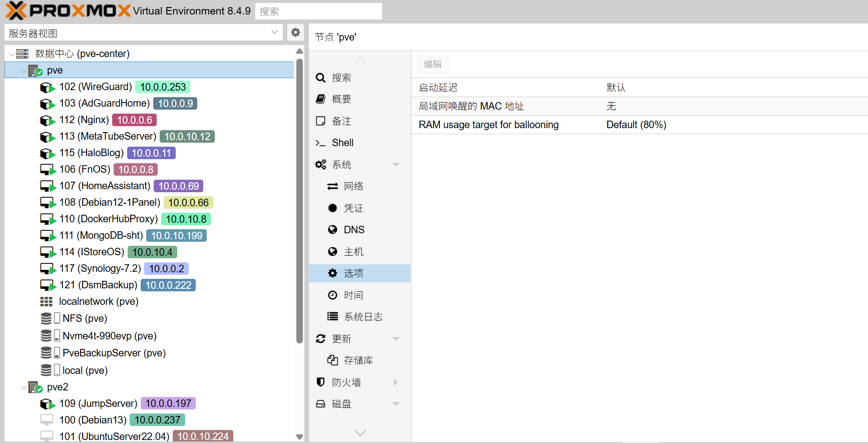Click the datacenter icon
868x443 pixels.
(x=23, y=54)
